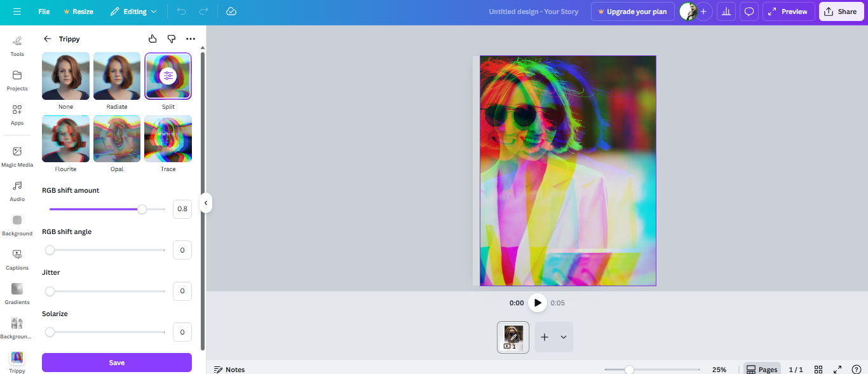Image resolution: width=868 pixels, height=374 pixels.
Task: Collapse the Trippy panel with the chevron
Action: click(x=206, y=202)
